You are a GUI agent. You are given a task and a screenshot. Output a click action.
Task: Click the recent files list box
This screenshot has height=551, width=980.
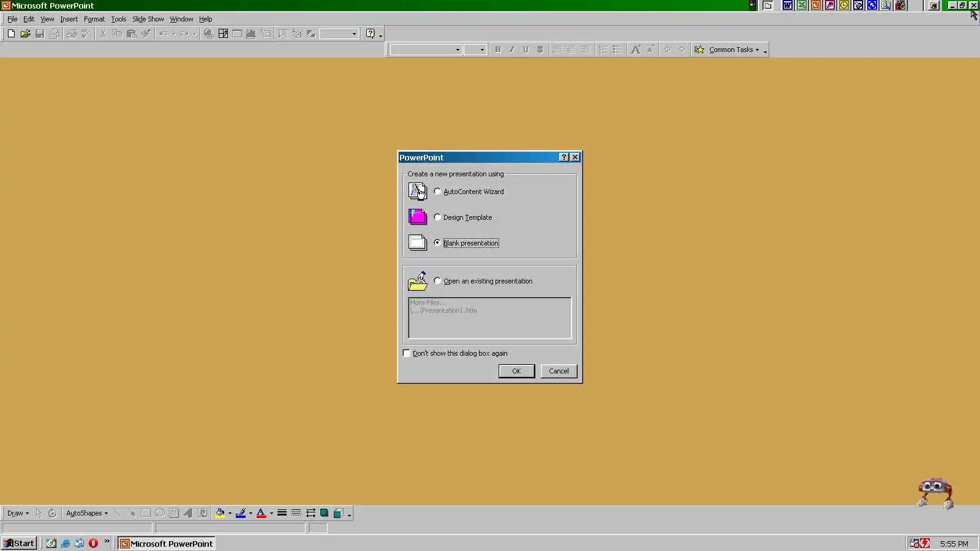[490, 318]
